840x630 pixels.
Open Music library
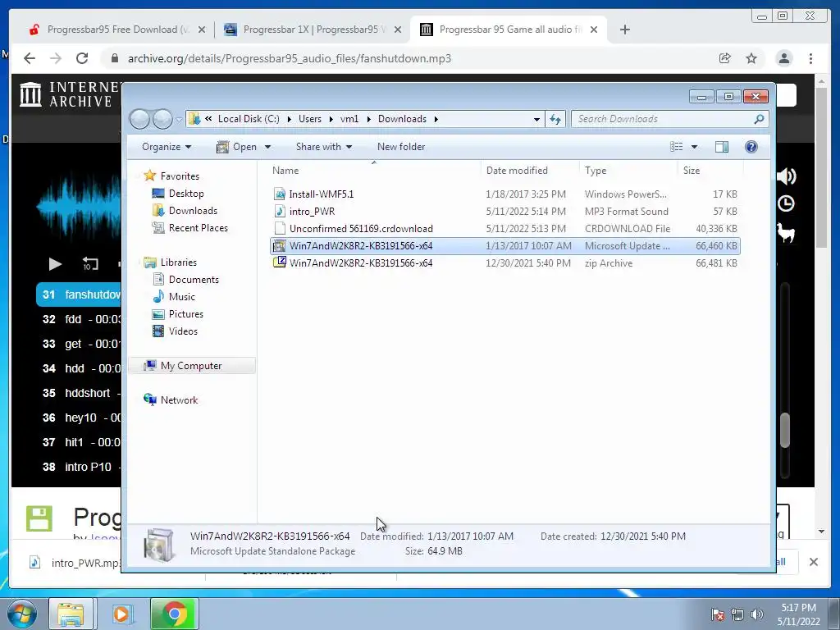[181, 296]
